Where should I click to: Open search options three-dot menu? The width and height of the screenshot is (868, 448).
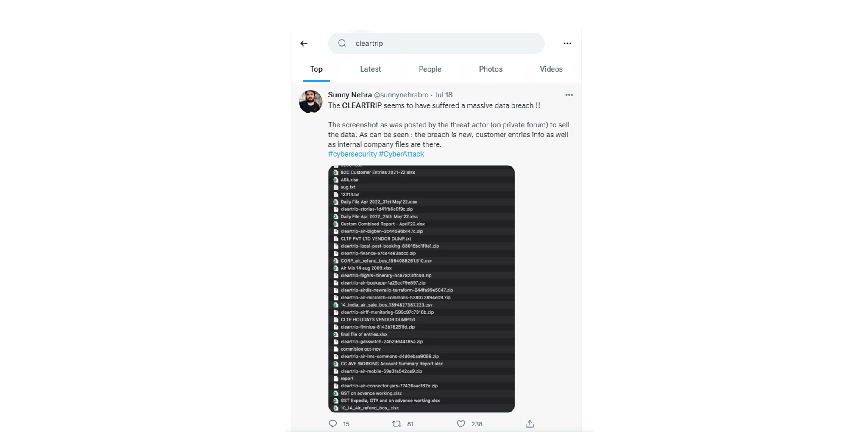coord(567,44)
